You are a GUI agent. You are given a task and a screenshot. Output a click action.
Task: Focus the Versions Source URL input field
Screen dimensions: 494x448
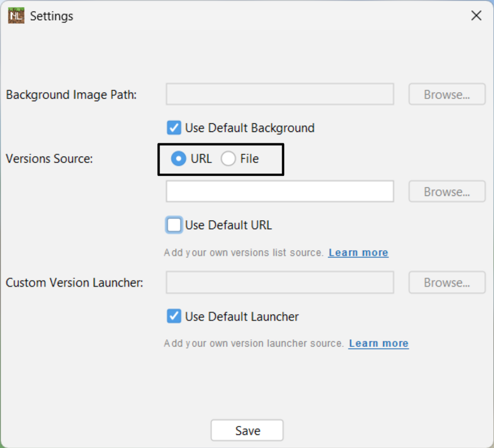pos(280,191)
